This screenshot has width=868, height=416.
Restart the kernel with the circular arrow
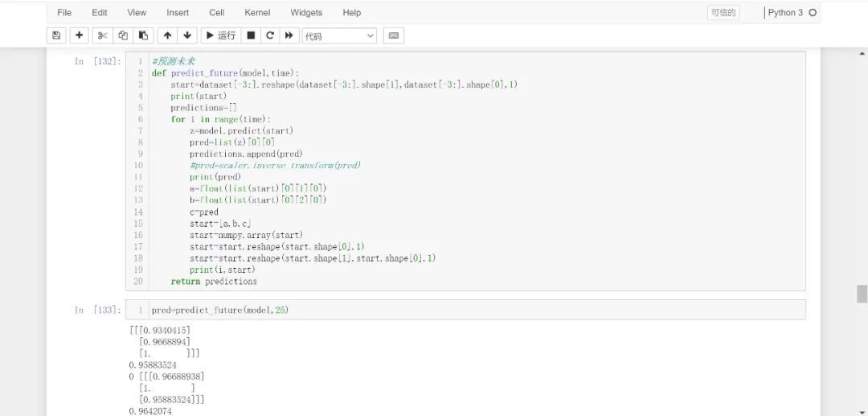tap(270, 35)
